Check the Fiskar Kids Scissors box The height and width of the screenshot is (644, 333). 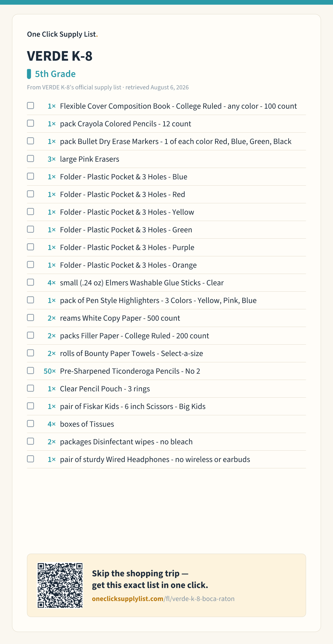point(30,406)
